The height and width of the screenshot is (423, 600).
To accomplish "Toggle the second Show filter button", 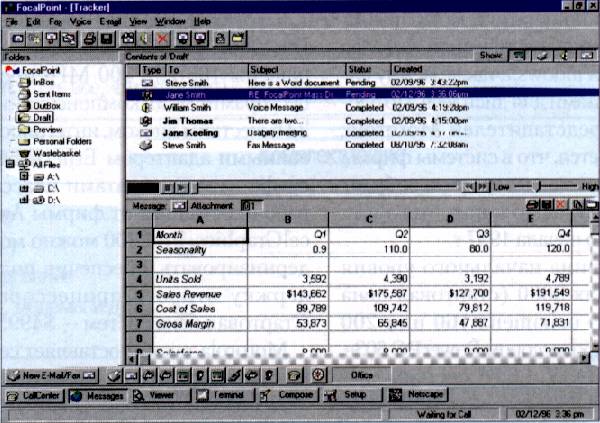I will 541,56.
